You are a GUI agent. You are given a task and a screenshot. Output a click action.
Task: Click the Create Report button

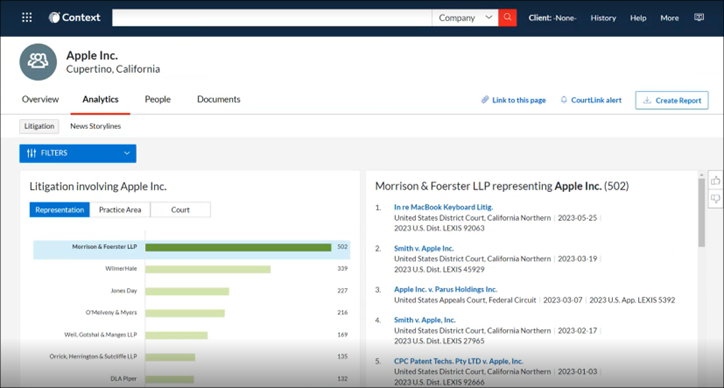tap(672, 100)
